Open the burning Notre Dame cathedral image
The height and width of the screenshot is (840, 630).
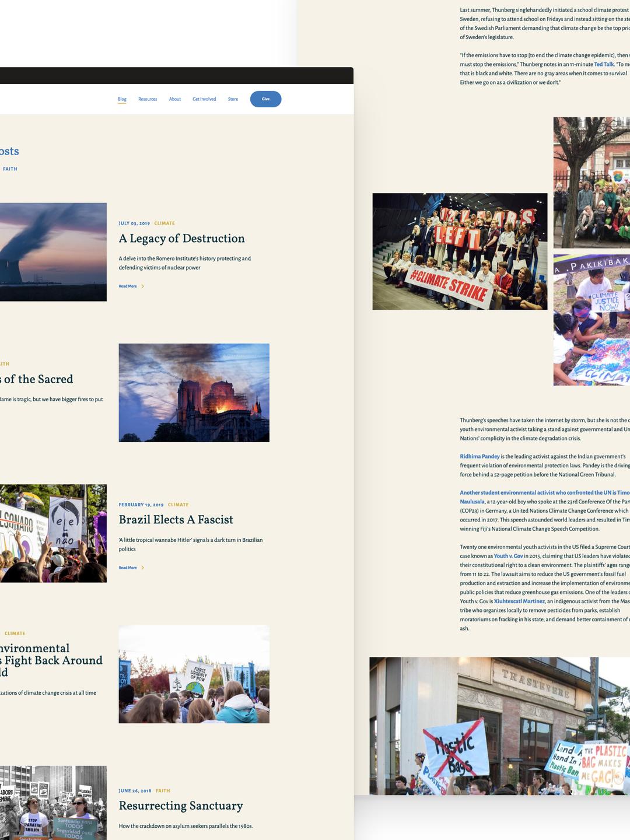[194, 393]
